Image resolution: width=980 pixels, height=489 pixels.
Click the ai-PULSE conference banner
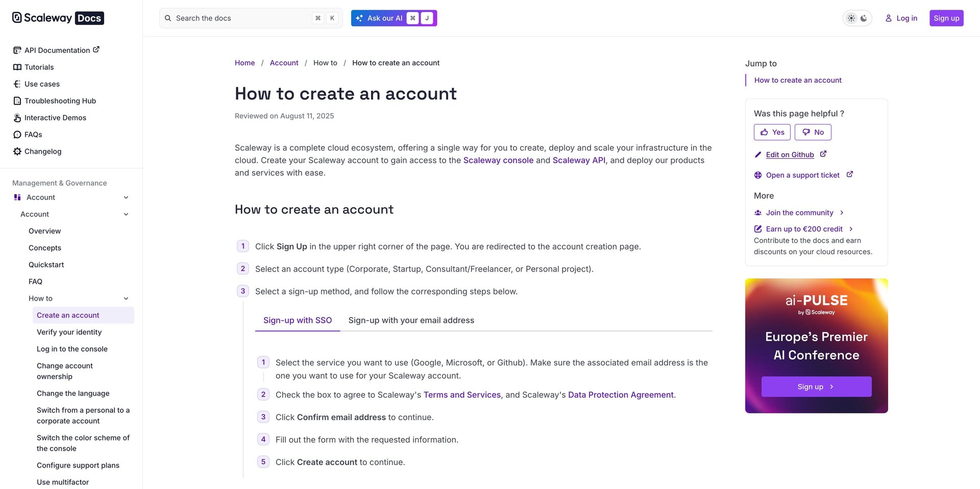tap(816, 337)
